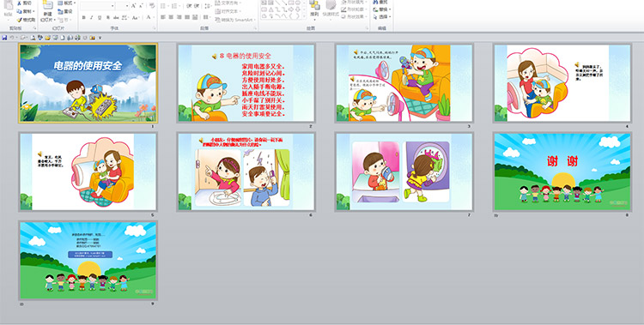644x325 pixels.
Task: Select slide 1 titled 电器的使用安全
Action: pyautogui.click(x=88, y=83)
